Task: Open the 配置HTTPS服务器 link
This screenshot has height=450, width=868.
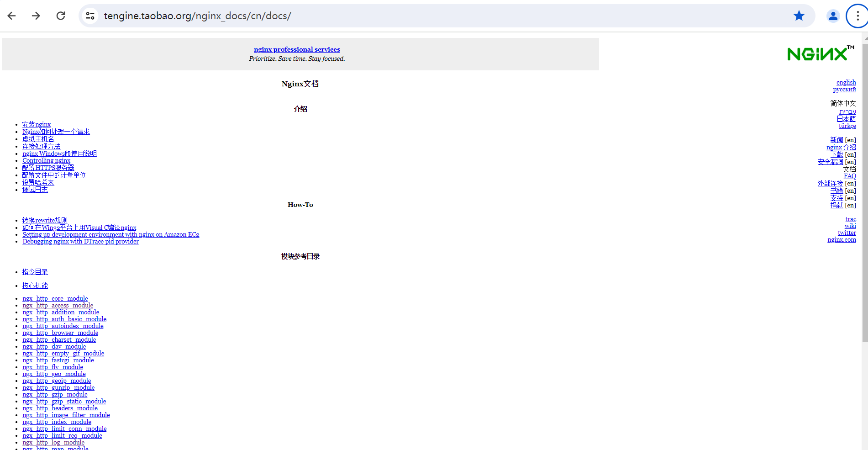Action: (48, 168)
